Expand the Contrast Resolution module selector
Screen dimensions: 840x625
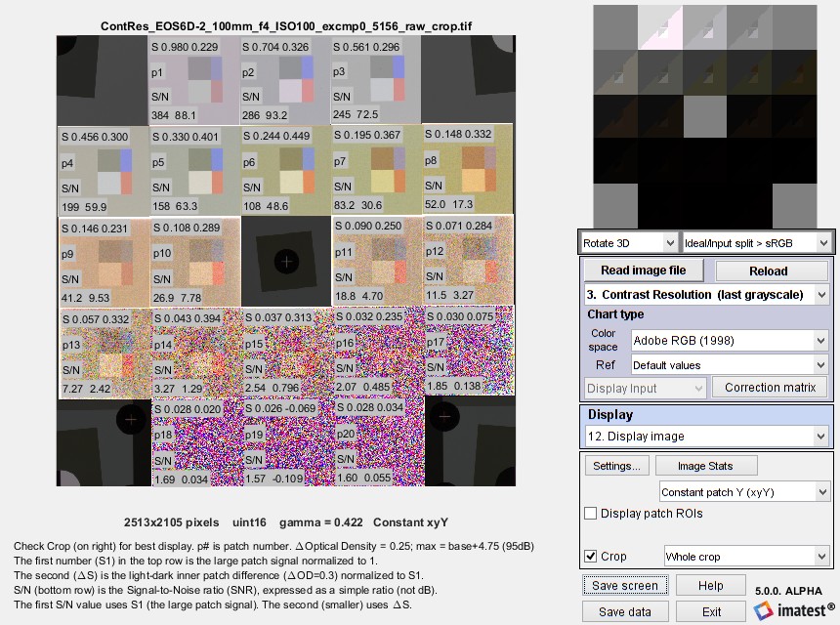706,294
